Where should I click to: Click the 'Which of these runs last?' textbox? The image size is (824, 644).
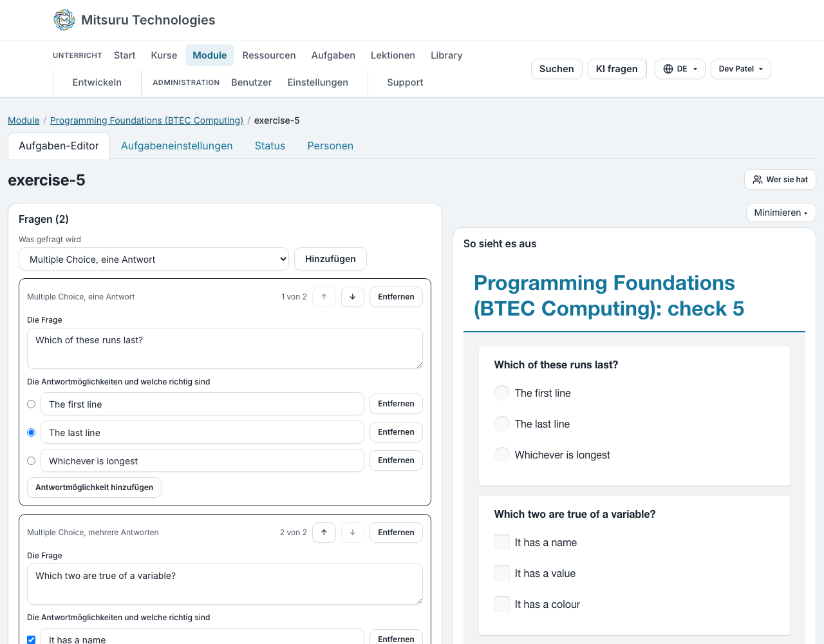coord(225,348)
